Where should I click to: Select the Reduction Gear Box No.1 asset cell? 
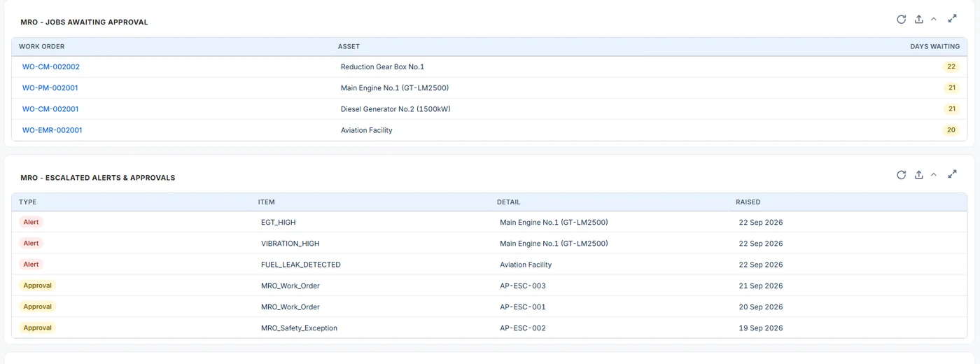point(382,67)
